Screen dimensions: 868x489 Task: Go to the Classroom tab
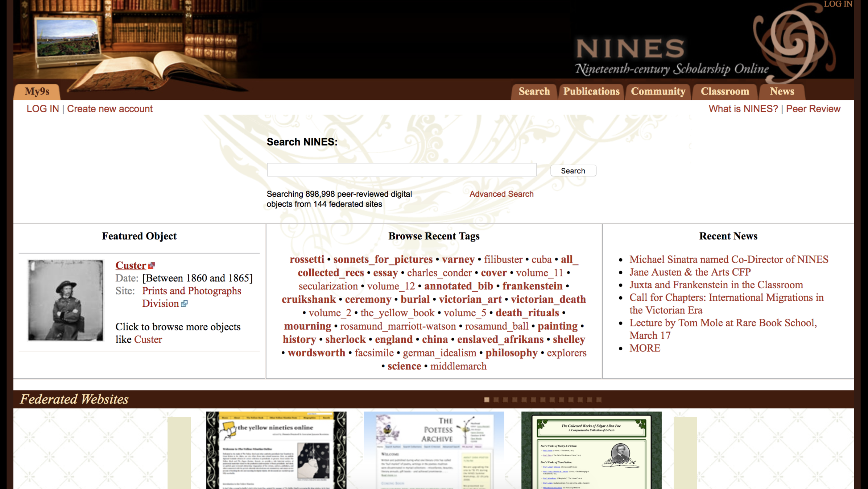[x=725, y=91]
